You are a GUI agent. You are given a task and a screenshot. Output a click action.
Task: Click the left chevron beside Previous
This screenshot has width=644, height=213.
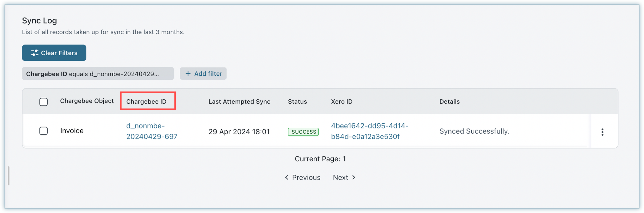pos(287,177)
